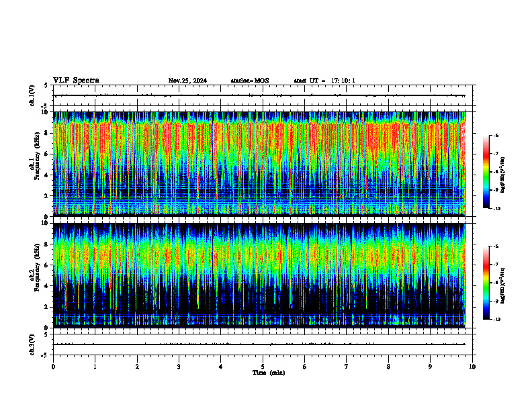Select the 'start UT = 17:10: 1' text
Image resolution: width=532 pixels, height=411 pixels.
324,81
